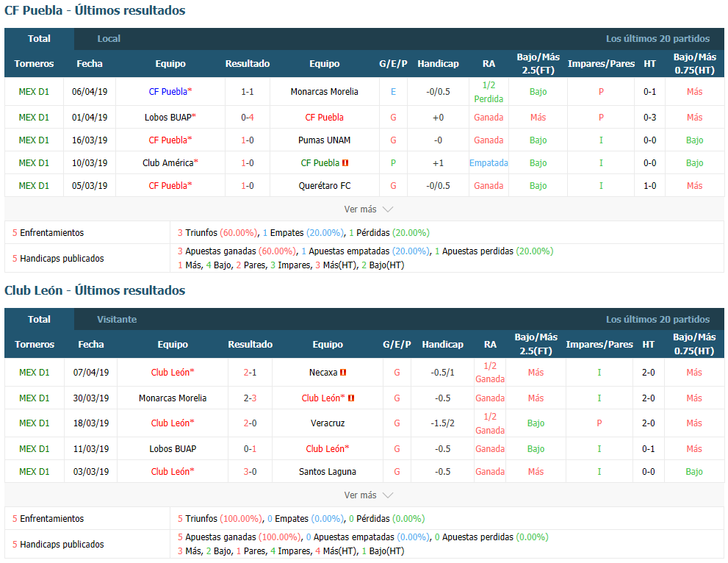Open Monarcas Morelia link dated 30/03/19
Viewport: 728px width, 563px height.
pyautogui.click(x=173, y=398)
